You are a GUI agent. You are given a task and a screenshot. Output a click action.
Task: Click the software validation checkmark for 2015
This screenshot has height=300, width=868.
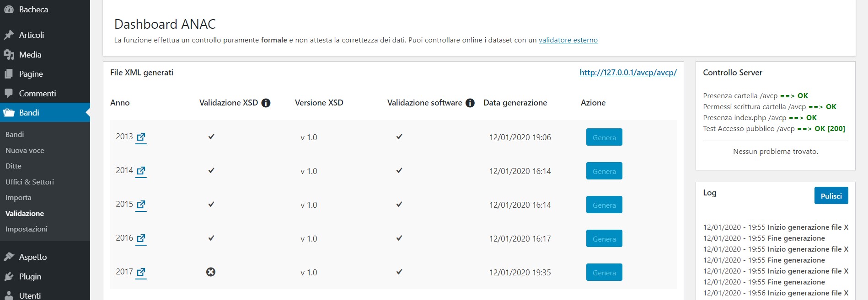tap(399, 204)
